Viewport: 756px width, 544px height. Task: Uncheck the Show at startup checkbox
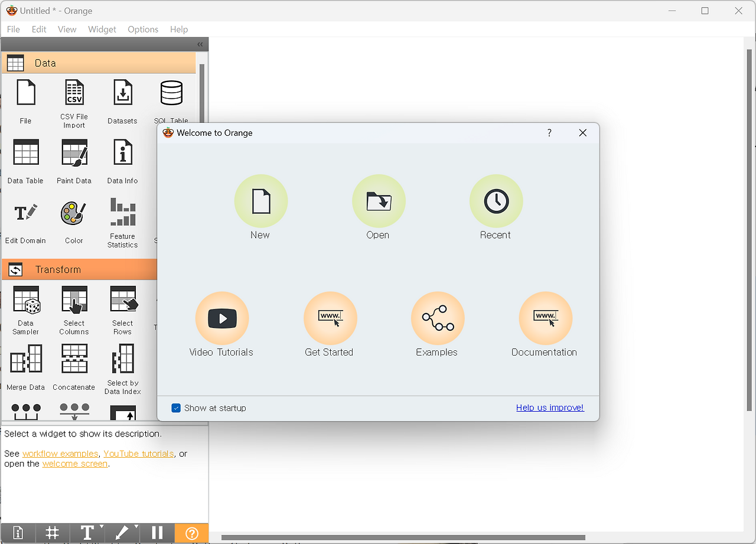(176, 408)
